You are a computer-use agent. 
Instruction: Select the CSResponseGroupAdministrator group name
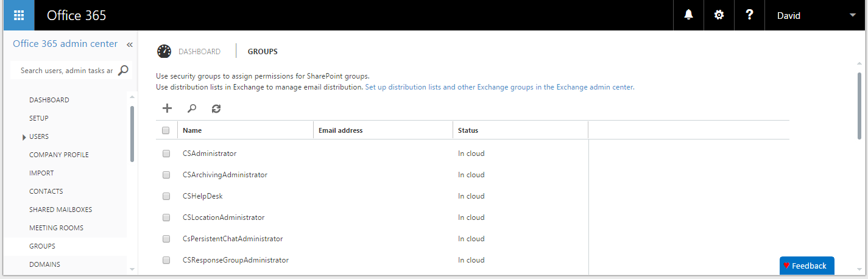(236, 260)
